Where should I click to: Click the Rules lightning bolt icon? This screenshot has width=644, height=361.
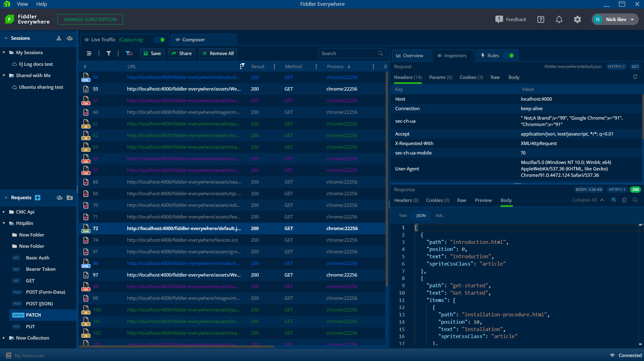[x=483, y=55]
